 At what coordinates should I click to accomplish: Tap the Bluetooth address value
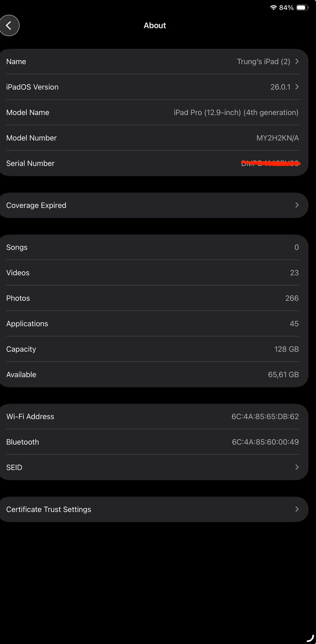pyautogui.click(x=265, y=442)
